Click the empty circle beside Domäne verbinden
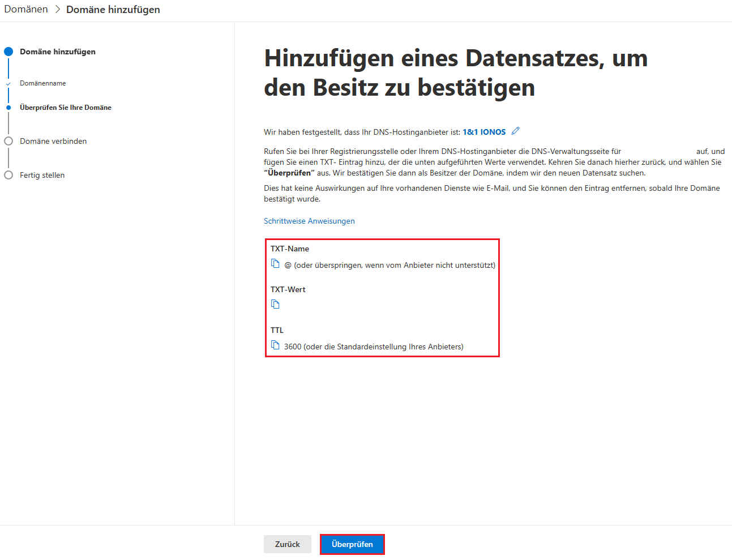The height and width of the screenshot is (560, 732). point(8,141)
